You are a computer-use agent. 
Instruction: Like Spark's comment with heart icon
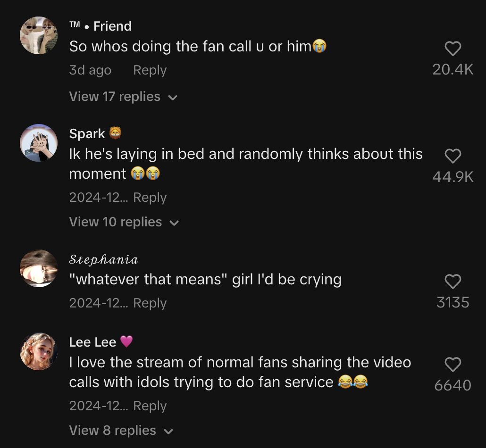pyautogui.click(x=452, y=156)
